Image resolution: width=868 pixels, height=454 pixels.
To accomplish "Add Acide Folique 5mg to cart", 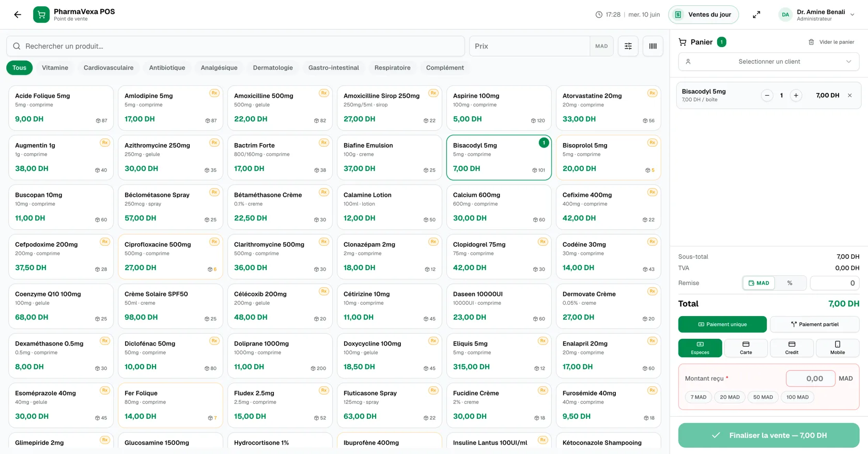I will [61, 108].
